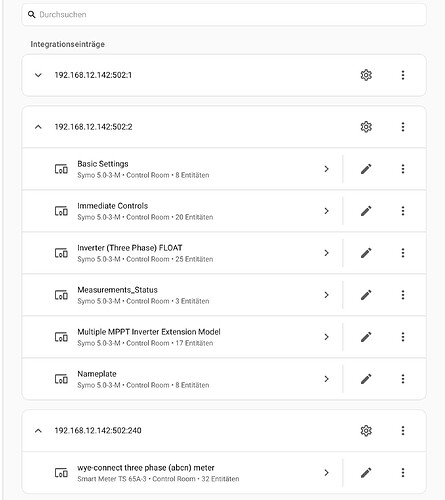
Task: Open three-dot menu for Measurements_Status
Action: [403, 295]
